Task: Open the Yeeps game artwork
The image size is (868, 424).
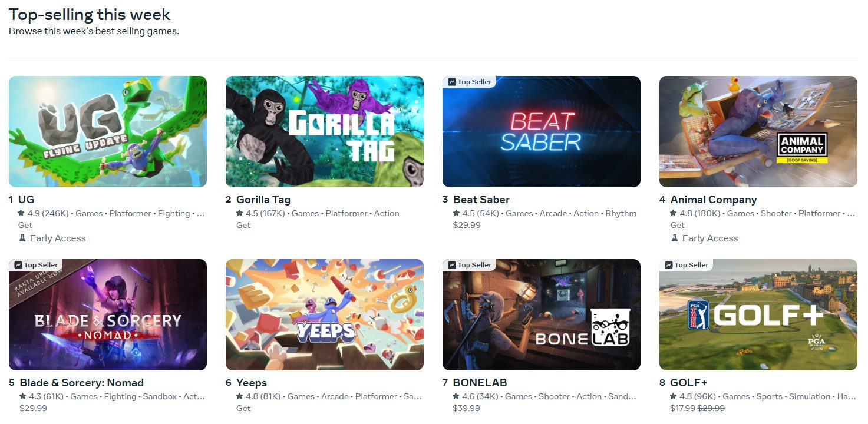Action: (325, 314)
